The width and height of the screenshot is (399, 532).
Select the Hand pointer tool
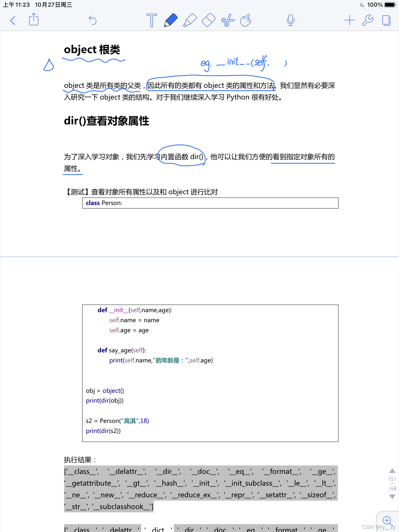point(246,20)
